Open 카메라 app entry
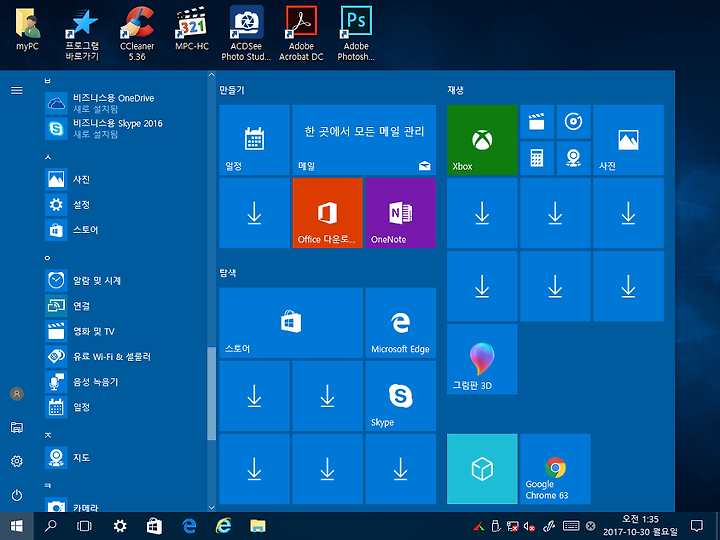Viewport: 720px width, 540px height. pos(125,505)
